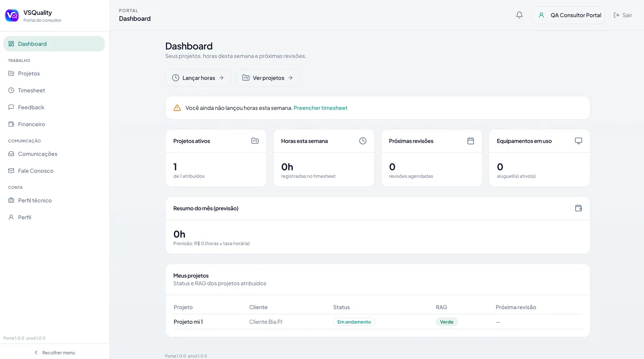644x359 pixels.
Task: Click the clock icon in Lançar horas button
Action: tap(175, 78)
